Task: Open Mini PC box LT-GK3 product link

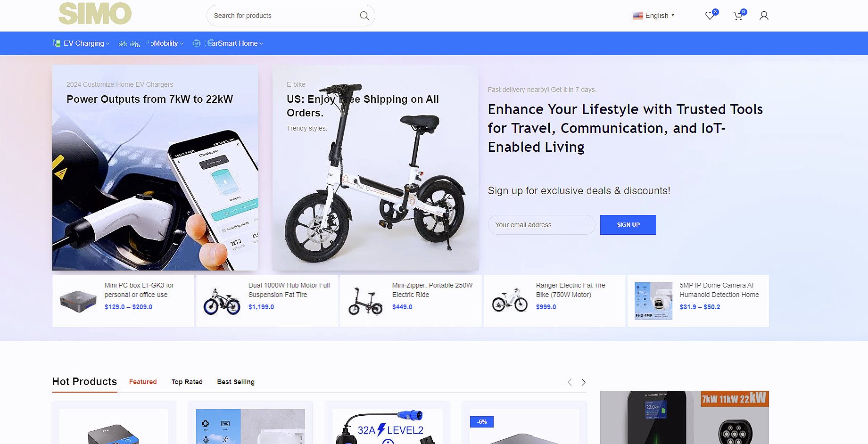Action: tap(139, 290)
